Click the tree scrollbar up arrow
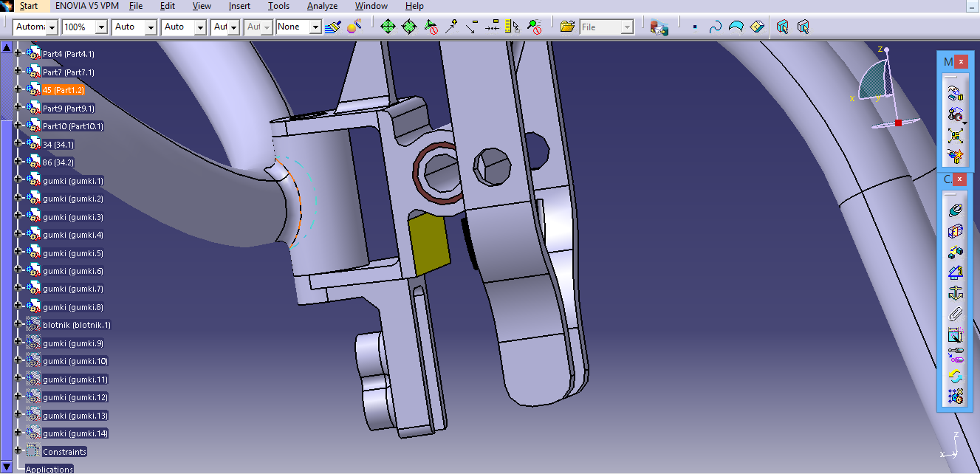 click(x=7, y=47)
